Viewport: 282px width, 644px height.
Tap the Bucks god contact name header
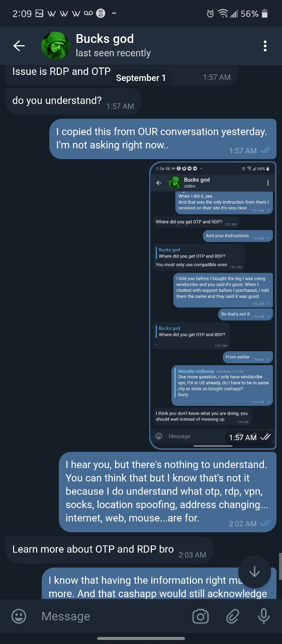point(105,39)
